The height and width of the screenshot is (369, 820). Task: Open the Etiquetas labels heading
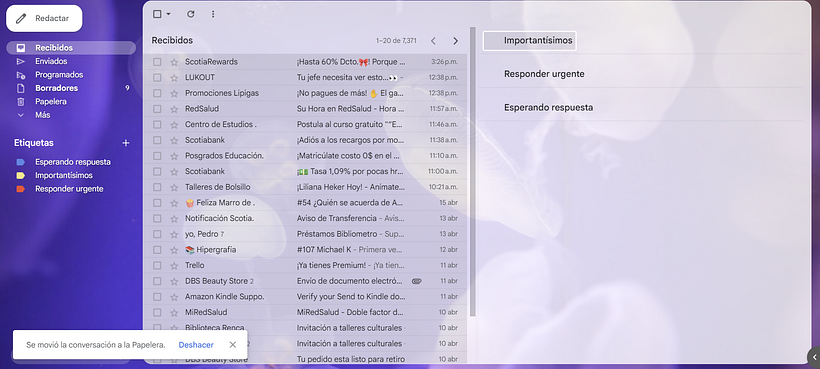pyautogui.click(x=33, y=143)
